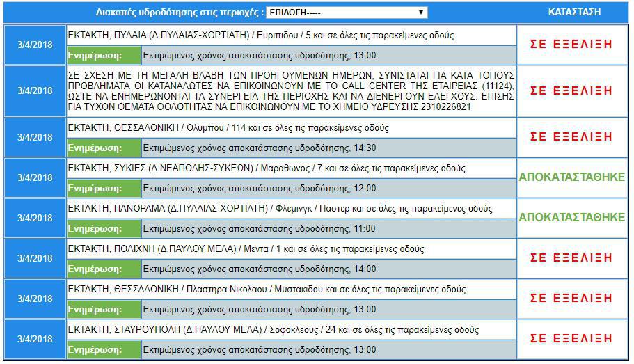Click the 3/4/2018 date for Πλαστηρα Νικολαου row
Screen dimensions: 634x364
(35, 299)
